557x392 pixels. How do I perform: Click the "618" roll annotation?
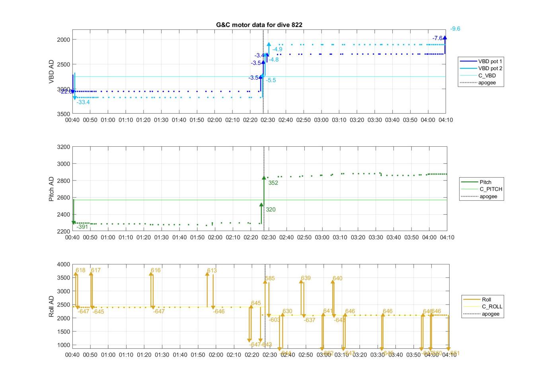[80, 270]
